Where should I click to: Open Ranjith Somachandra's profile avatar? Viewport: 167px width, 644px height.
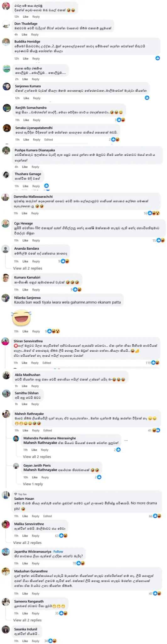[7, 108]
